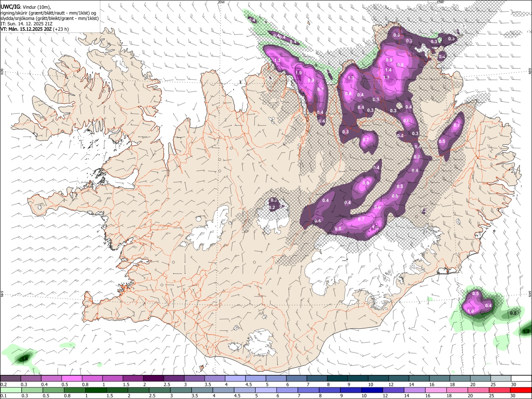Click the dusky purple 0.2–0.3 legend swatch
The width and height of the screenshot is (532, 399).
point(10,379)
